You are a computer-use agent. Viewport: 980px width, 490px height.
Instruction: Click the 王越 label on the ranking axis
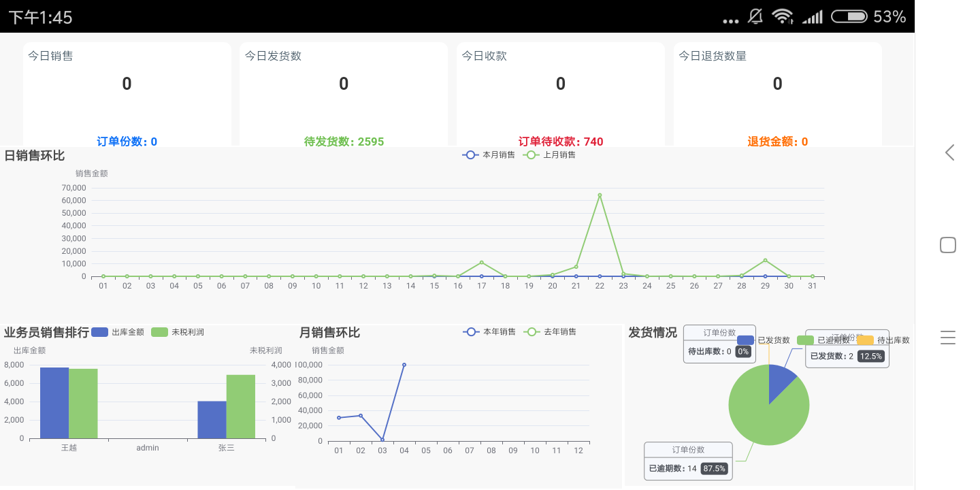(x=69, y=448)
